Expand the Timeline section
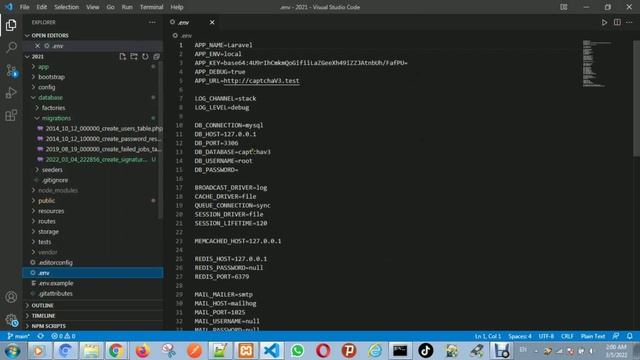Viewport: 640px width, 360px height. click(93, 316)
